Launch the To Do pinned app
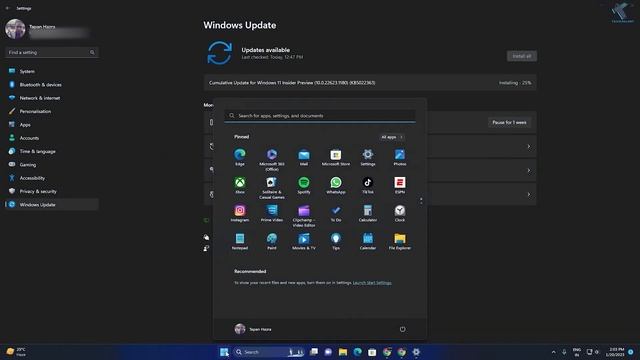Image resolution: width=640 pixels, height=360 pixels. pos(336,213)
